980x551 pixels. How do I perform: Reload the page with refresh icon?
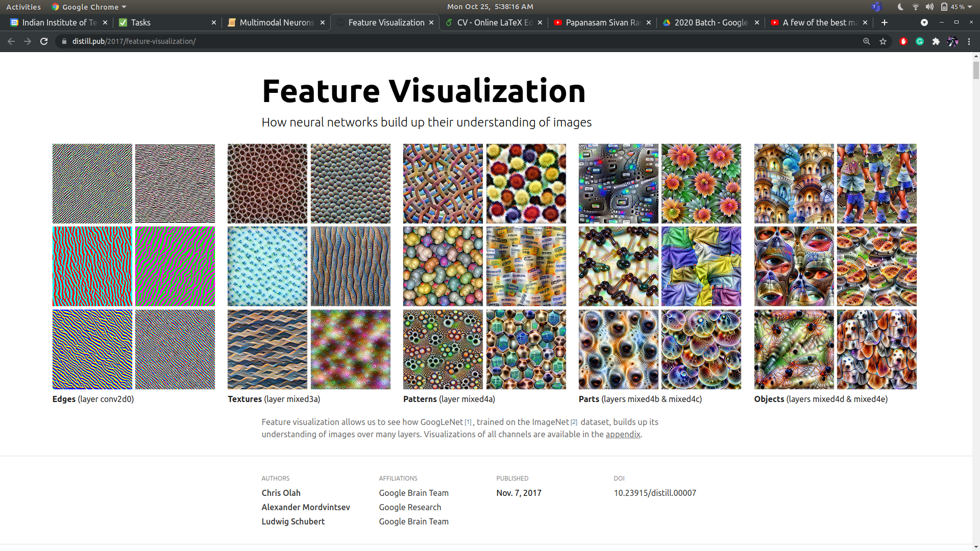click(44, 41)
